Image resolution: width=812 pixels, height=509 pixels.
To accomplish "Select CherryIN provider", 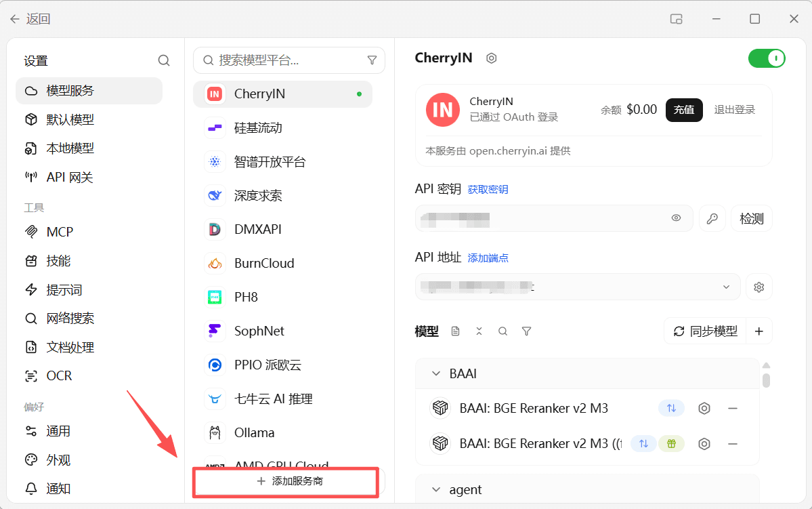I will 283,94.
